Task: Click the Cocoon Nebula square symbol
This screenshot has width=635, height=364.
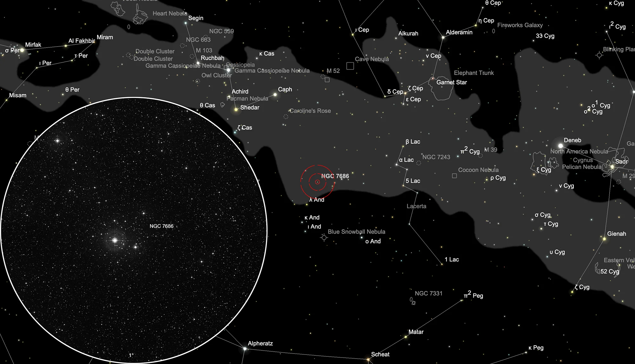Action: pos(454,176)
